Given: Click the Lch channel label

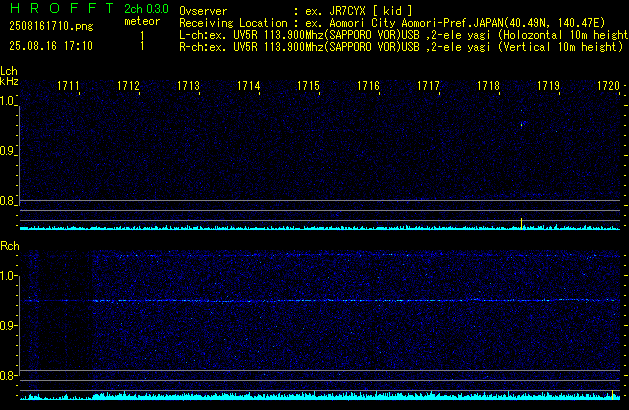Looking at the screenshot, I should tap(9, 71).
